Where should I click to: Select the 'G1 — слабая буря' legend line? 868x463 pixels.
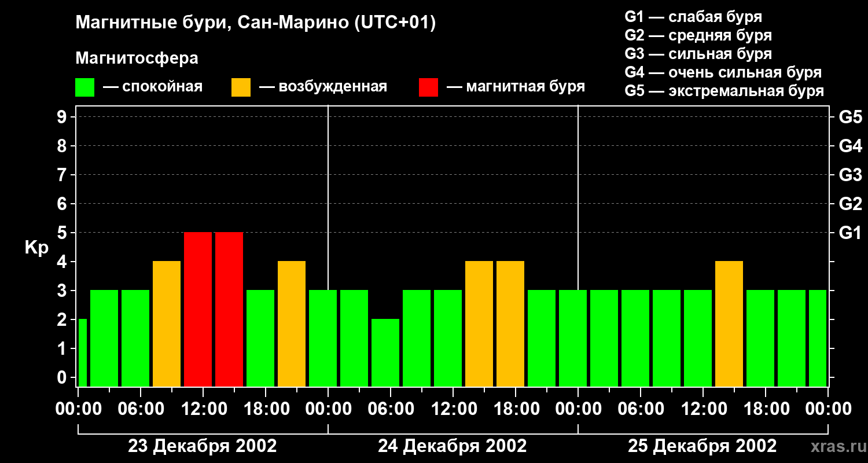coord(693,17)
